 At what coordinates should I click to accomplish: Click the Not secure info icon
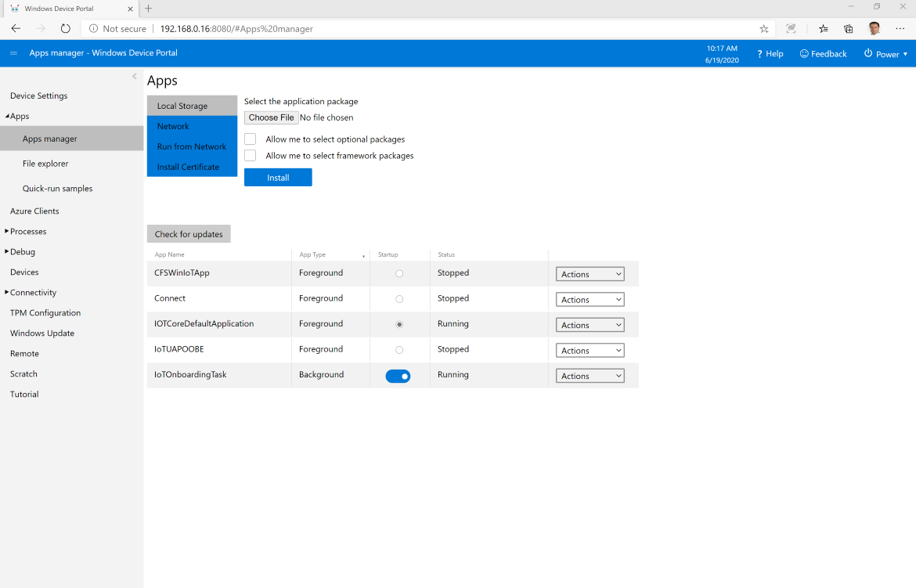pos(93,29)
